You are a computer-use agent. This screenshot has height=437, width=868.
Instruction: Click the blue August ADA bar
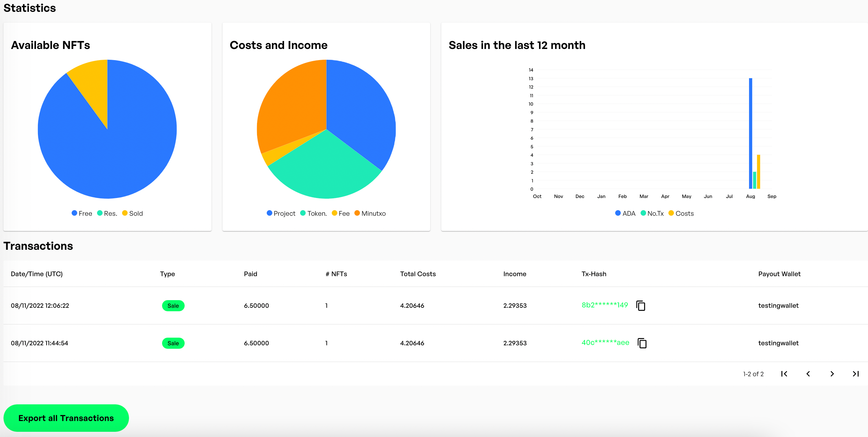pos(750,132)
